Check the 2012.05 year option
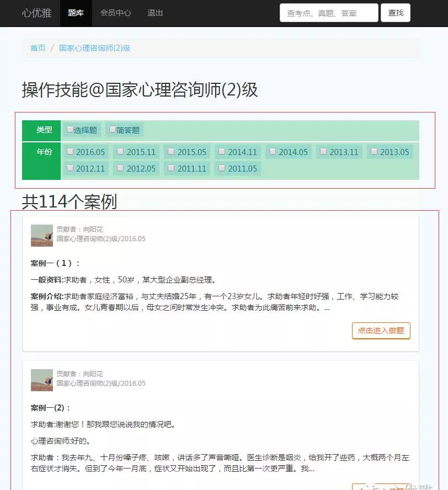The image size is (448, 490). point(120,168)
